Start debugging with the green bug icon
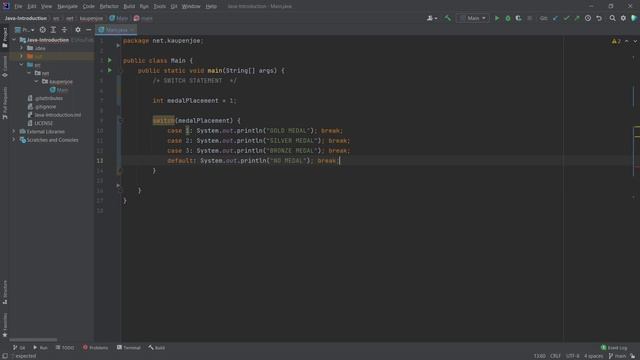Image resolution: width=640 pixels, height=360 pixels. coord(508,18)
